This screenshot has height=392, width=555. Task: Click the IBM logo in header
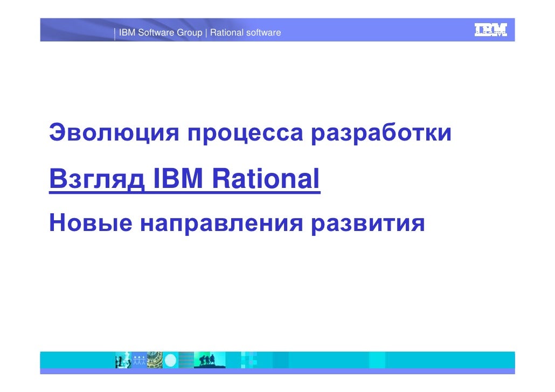click(x=490, y=30)
